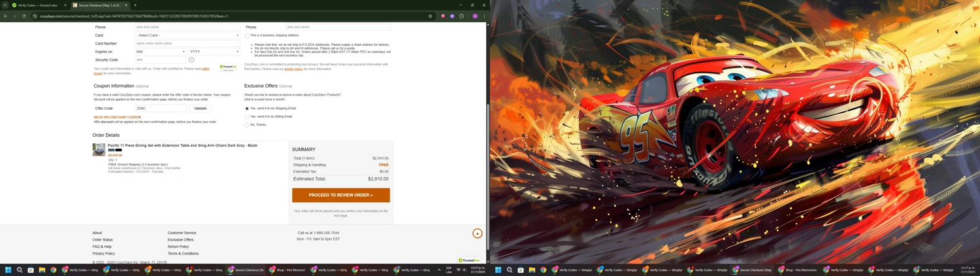
Task: Open the privacy policy link in the privacy notice
Action: pyautogui.click(x=293, y=69)
